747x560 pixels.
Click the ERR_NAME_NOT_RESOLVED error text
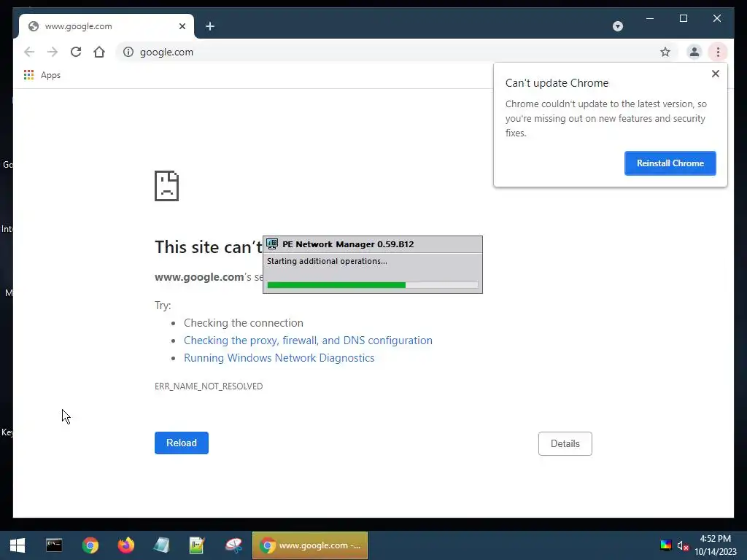tap(209, 386)
